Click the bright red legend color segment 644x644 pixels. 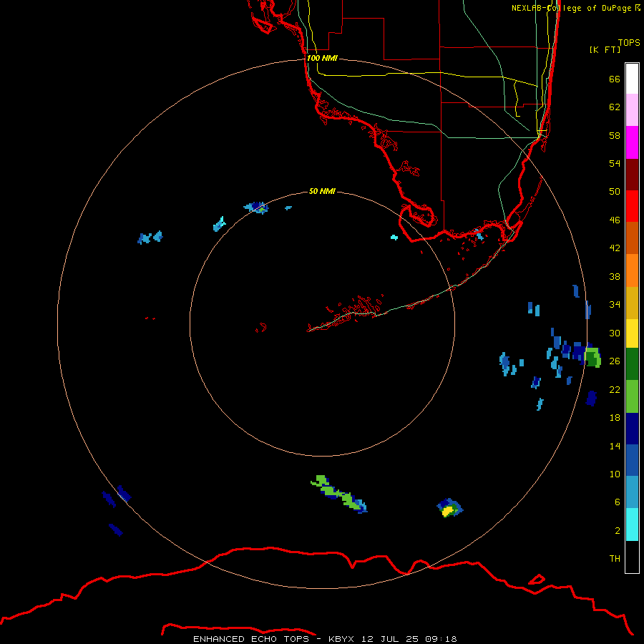[x=632, y=206]
